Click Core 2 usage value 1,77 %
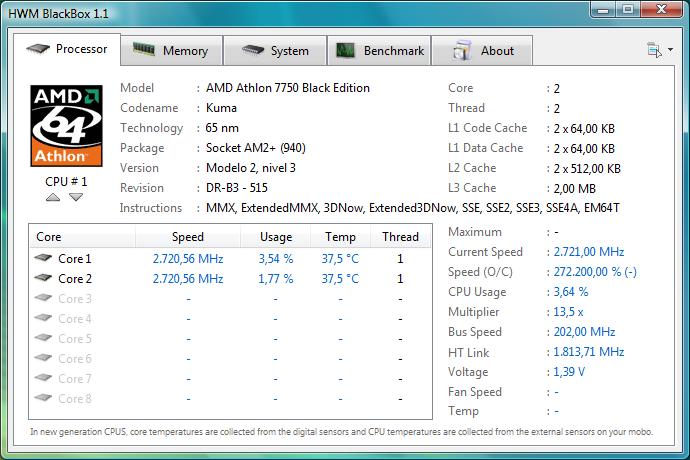Viewport: 690px width, 460px height. coord(276,279)
